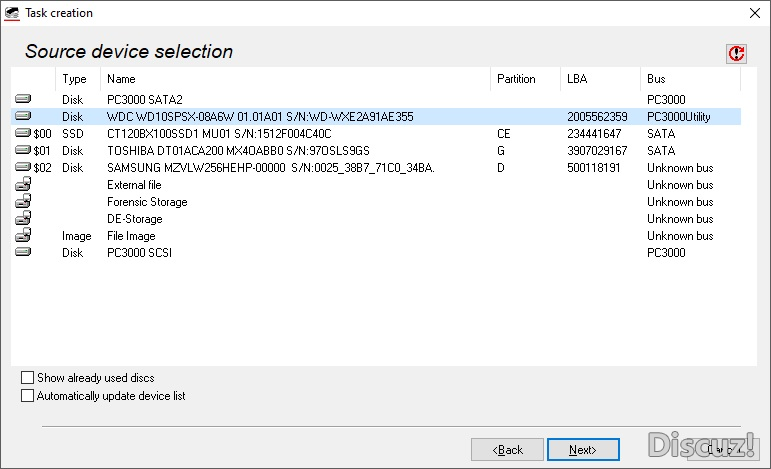
Task: Click disk icon of PC3000 SCSI row
Action: pos(23,252)
